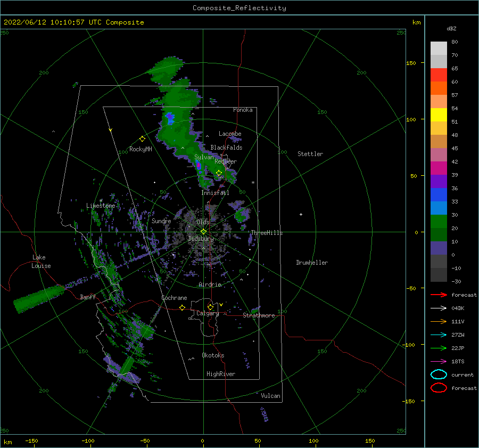Click the Limestone label
479x448 pixels.
point(101,206)
